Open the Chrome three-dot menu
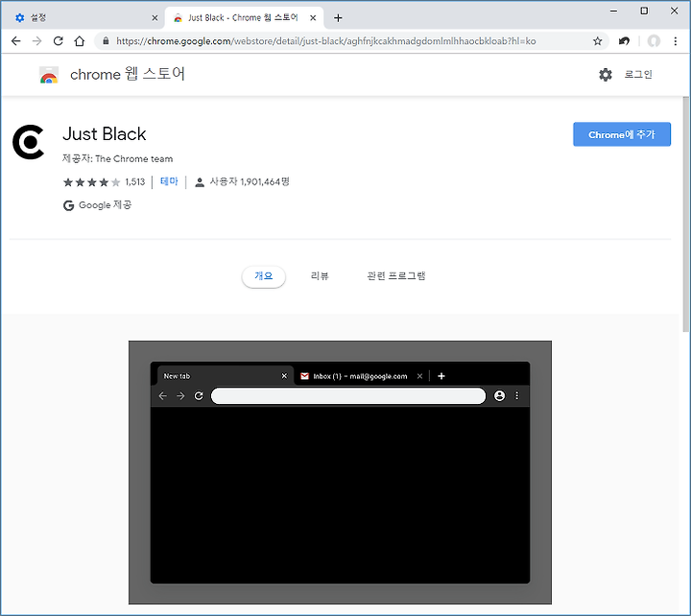 [x=676, y=41]
